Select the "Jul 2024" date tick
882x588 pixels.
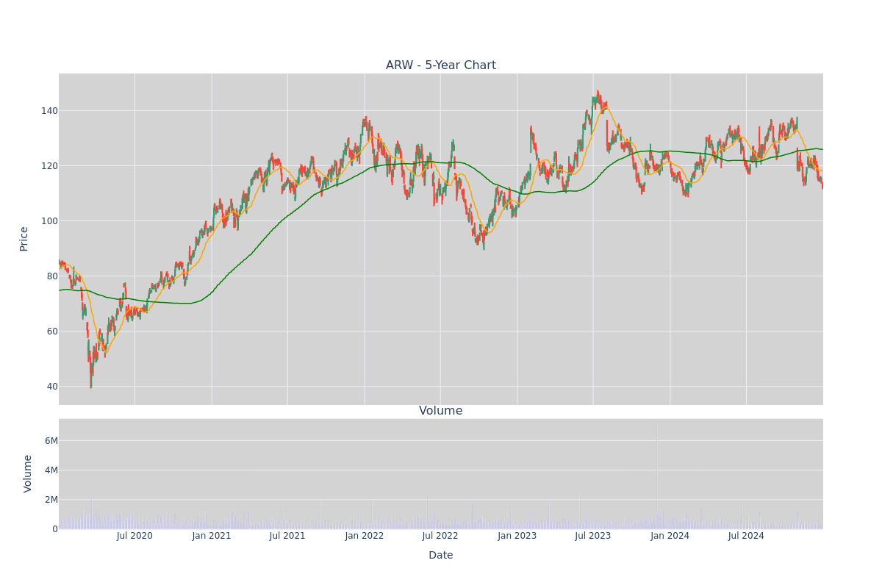pos(746,536)
